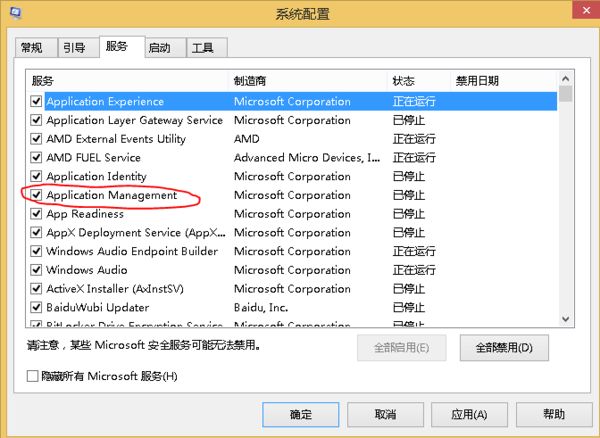Select App Readiness service name
This screenshot has width=600, height=438.
tap(85, 214)
